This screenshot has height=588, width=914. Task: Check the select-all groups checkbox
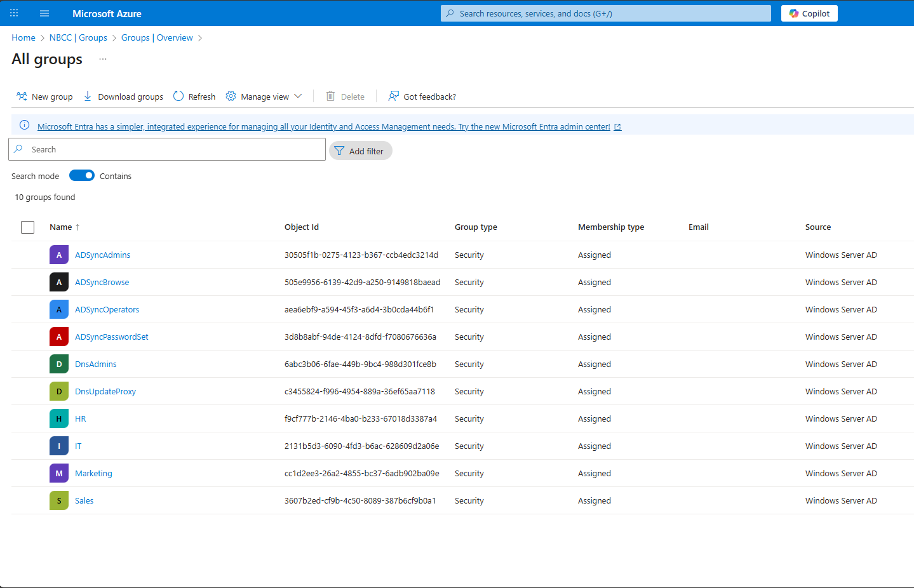click(x=27, y=227)
